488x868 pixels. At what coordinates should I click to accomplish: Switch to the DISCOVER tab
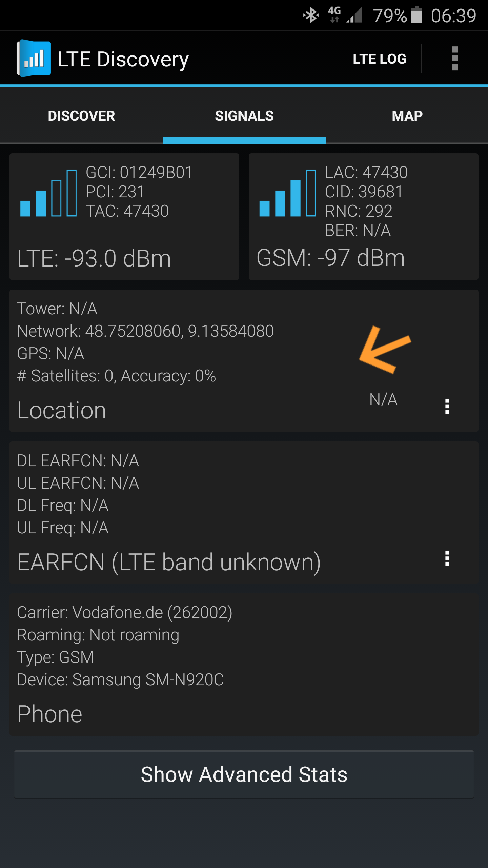(x=81, y=116)
